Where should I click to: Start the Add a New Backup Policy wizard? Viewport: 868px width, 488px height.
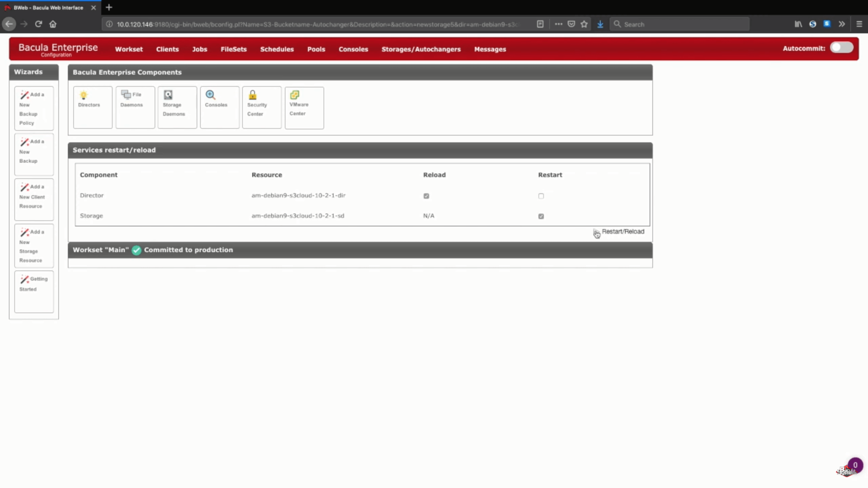tap(34, 108)
